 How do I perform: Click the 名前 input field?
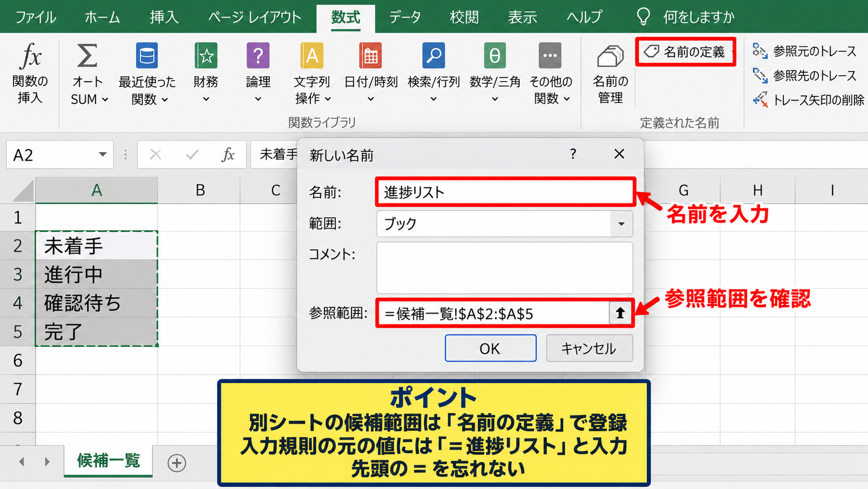(x=505, y=192)
